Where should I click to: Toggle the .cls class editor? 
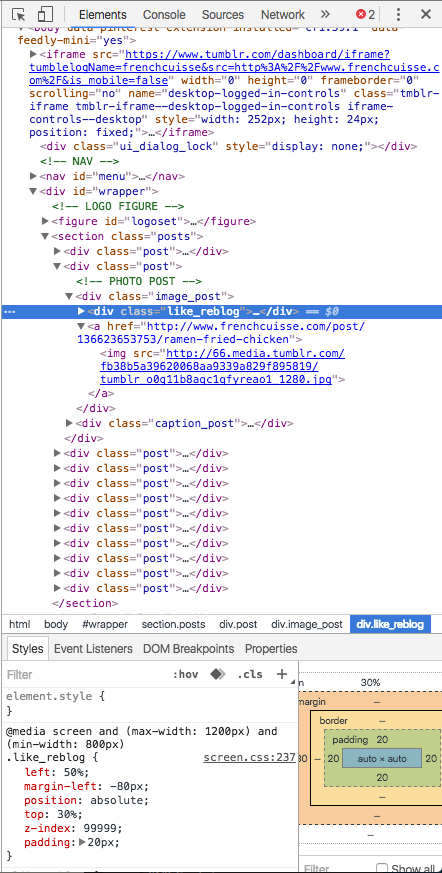click(250, 675)
